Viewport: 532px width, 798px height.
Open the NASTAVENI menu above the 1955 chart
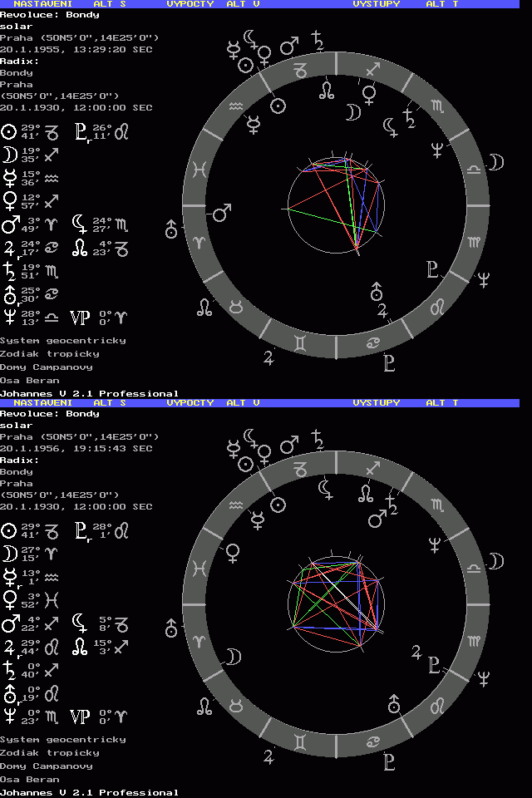coord(41,4)
